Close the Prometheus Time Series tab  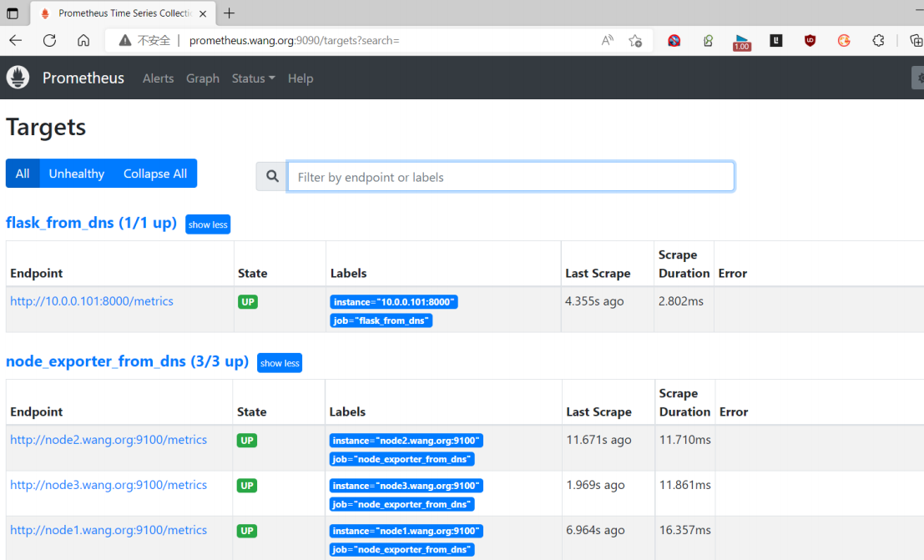(203, 13)
